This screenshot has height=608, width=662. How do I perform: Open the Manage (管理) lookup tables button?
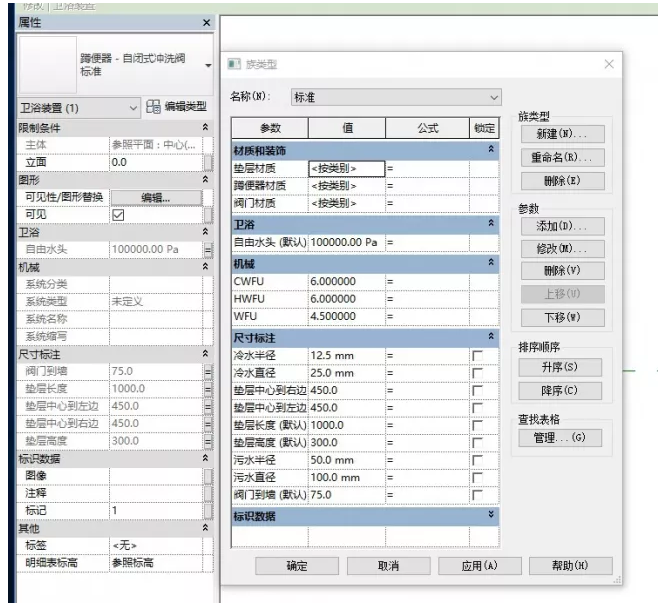point(560,438)
